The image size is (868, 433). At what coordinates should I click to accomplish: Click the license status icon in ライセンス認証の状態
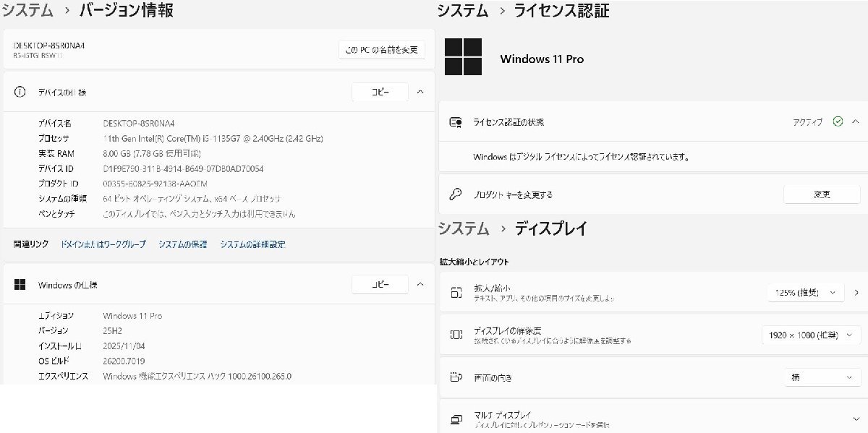click(456, 122)
